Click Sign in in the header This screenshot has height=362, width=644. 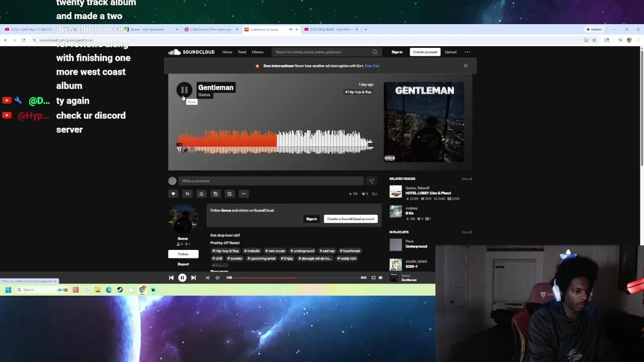397,52
